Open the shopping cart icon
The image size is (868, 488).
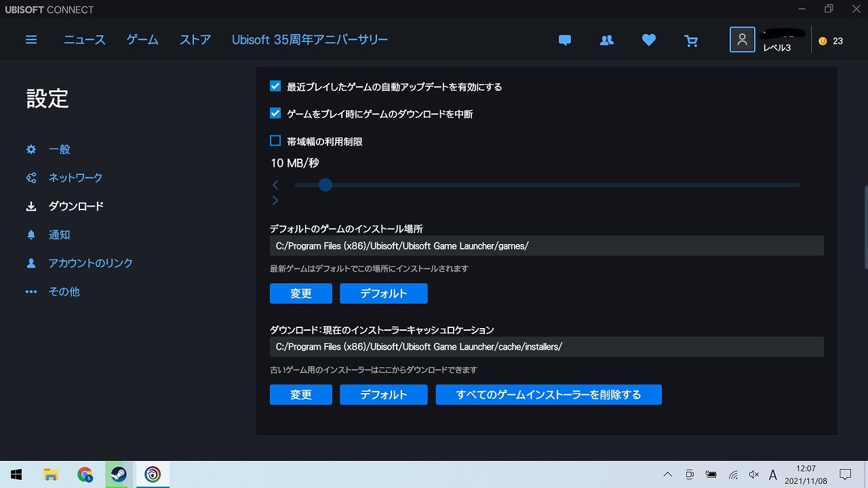(691, 41)
